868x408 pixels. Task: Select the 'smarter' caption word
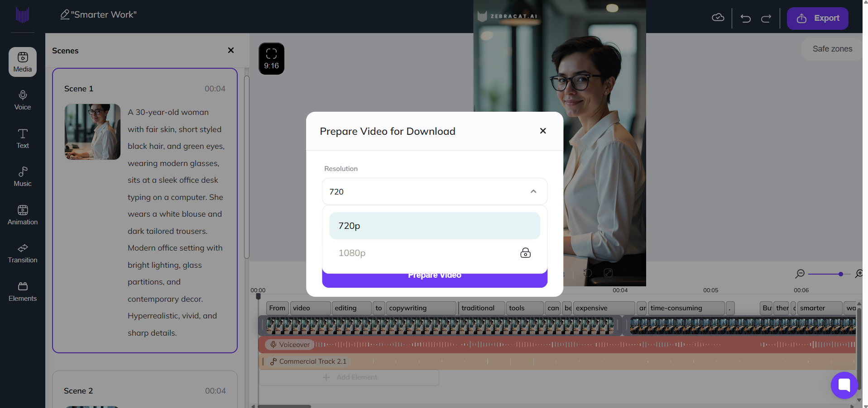point(820,308)
